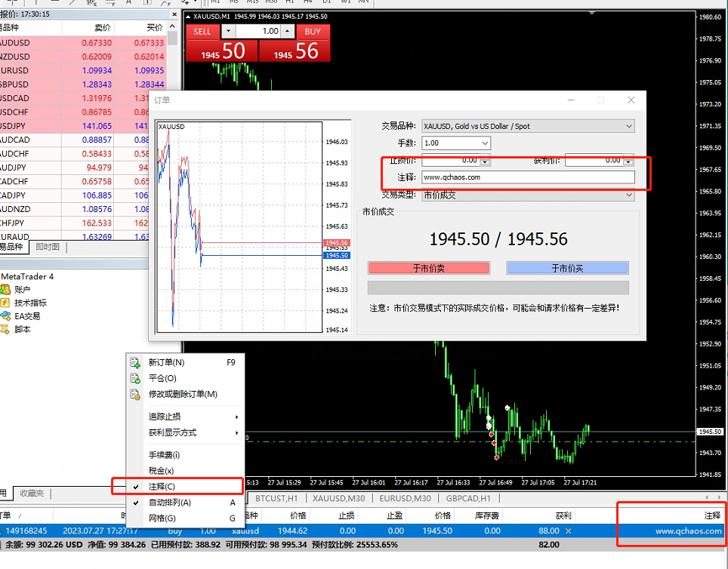Click the MetaTrader 4 root in Navigator
The height and width of the screenshot is (569, 728).
(x=27, y=277)
